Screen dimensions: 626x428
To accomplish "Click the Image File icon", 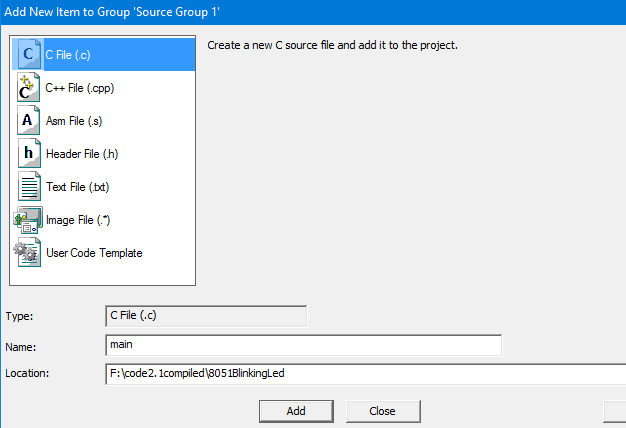I will pyautogui.click(x=28, y=220).
